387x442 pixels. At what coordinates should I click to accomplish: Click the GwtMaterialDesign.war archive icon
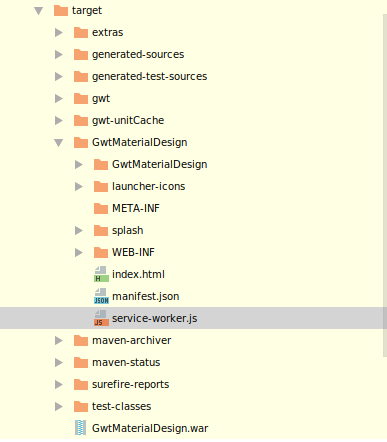click(81, 428)
